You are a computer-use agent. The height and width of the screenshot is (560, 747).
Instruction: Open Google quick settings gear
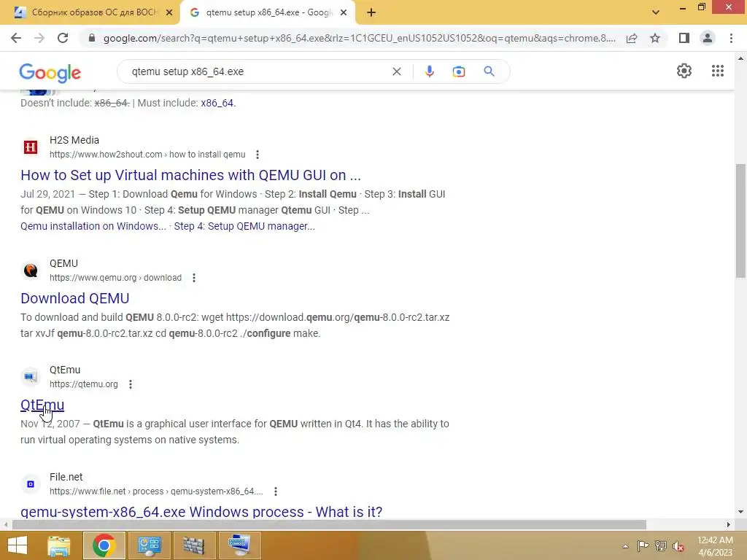point(684,71)
